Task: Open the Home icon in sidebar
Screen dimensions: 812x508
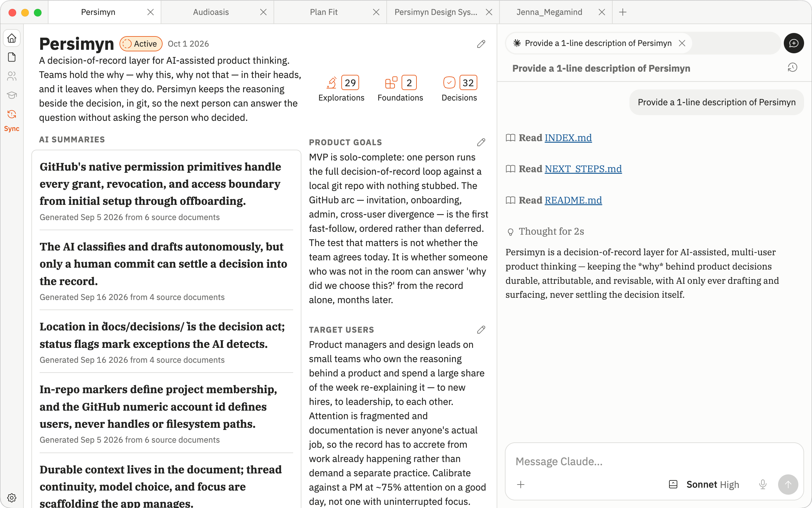Action: [x=12, y=38]
